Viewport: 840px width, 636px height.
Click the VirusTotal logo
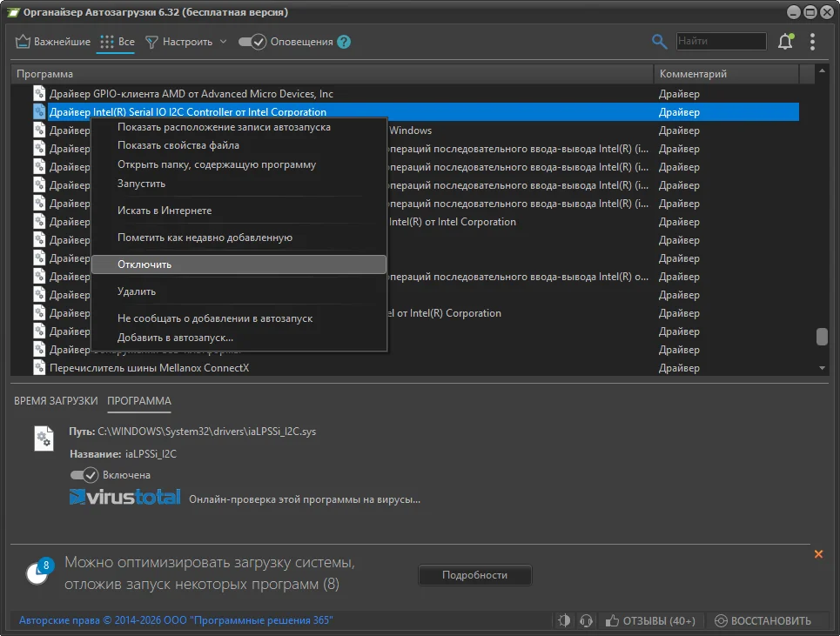point(124,498)
